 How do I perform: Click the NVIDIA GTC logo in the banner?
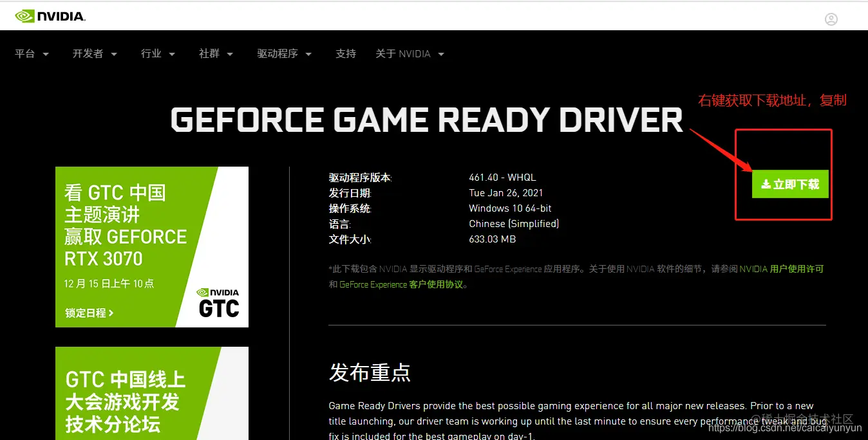pyautogui.click(x=218, y=303)
